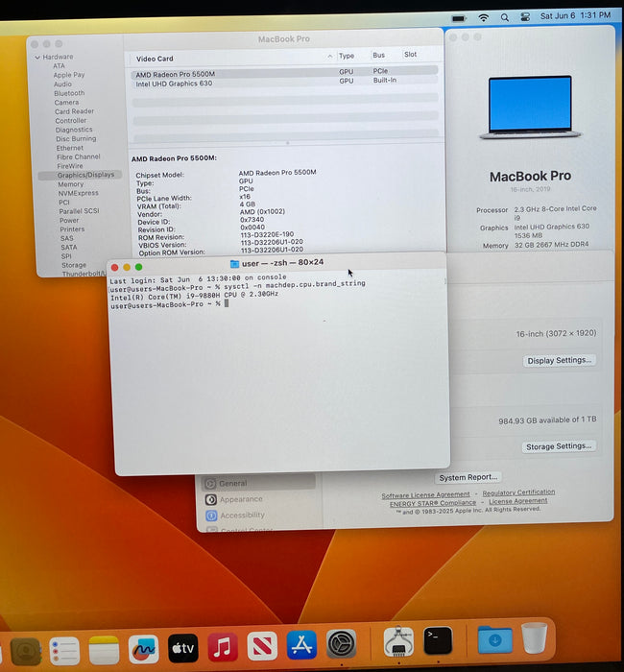Image resolution: width=624 pixels, height=672 pixels.
Task: Open the Regulatory Certification link
Action: (x=518, y=492)
